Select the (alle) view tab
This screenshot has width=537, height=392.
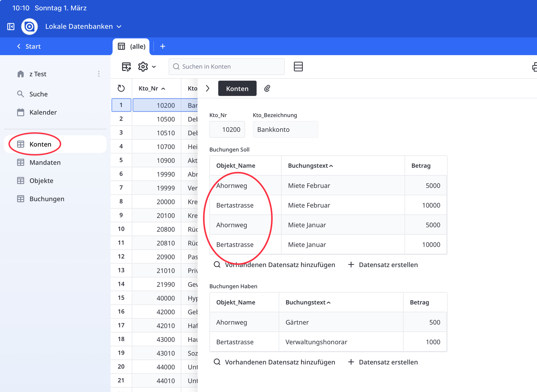pos(131,47)
